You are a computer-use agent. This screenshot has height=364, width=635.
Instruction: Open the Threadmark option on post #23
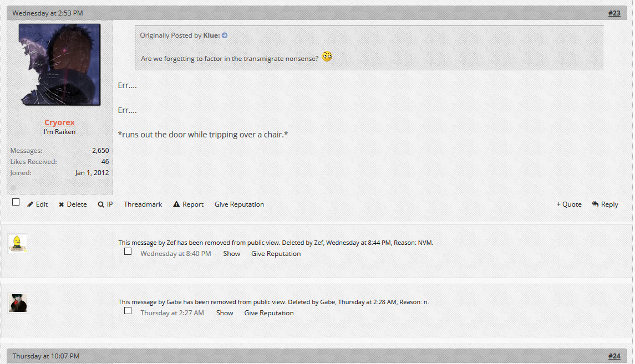coord(143,204)
